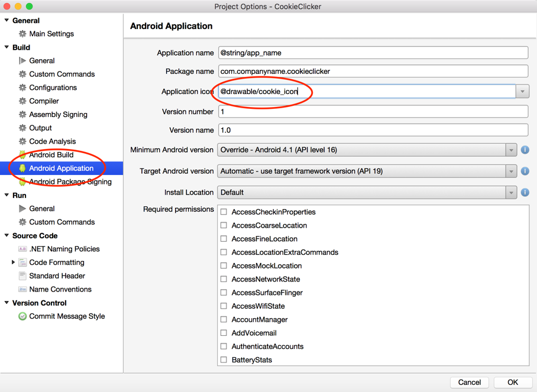Screen dimensions: 537x392
Task: Open the Application icon dropdown arrow
Action: pos(522,92)
